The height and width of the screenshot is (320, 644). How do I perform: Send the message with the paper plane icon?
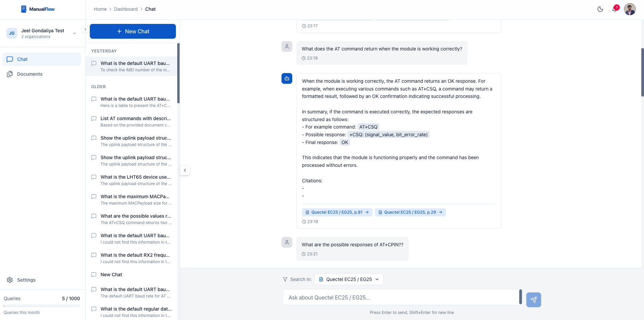[533, 299]
